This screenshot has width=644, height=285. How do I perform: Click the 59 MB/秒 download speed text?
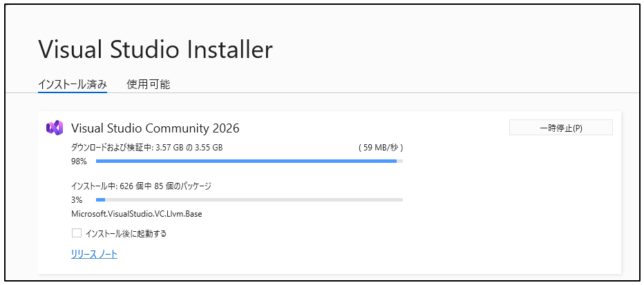tap(381, 148)
